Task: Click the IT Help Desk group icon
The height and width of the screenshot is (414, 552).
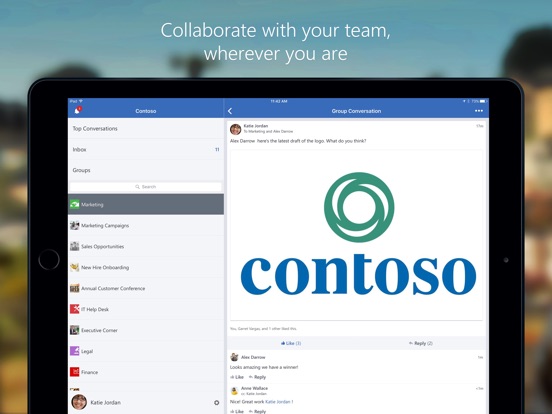Action: click(x=75, y=309)
